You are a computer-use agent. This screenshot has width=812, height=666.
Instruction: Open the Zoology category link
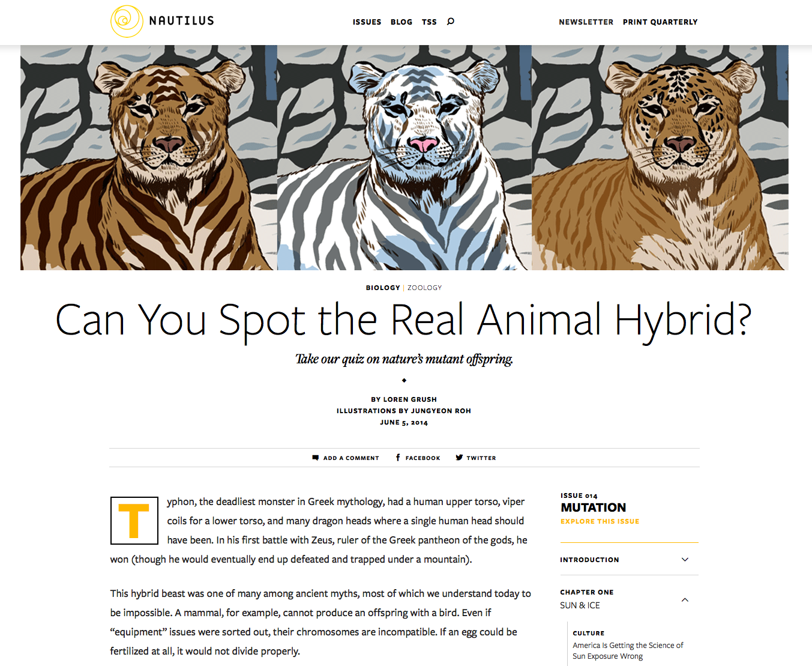coord(424,288)
